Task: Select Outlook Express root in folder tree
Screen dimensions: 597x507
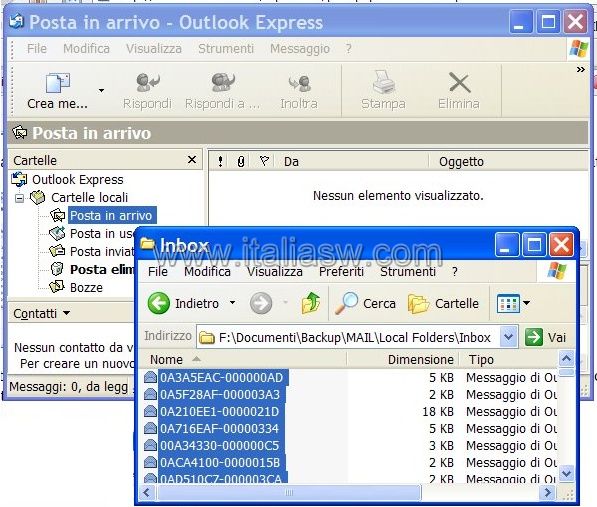Action: click(78, 179)
